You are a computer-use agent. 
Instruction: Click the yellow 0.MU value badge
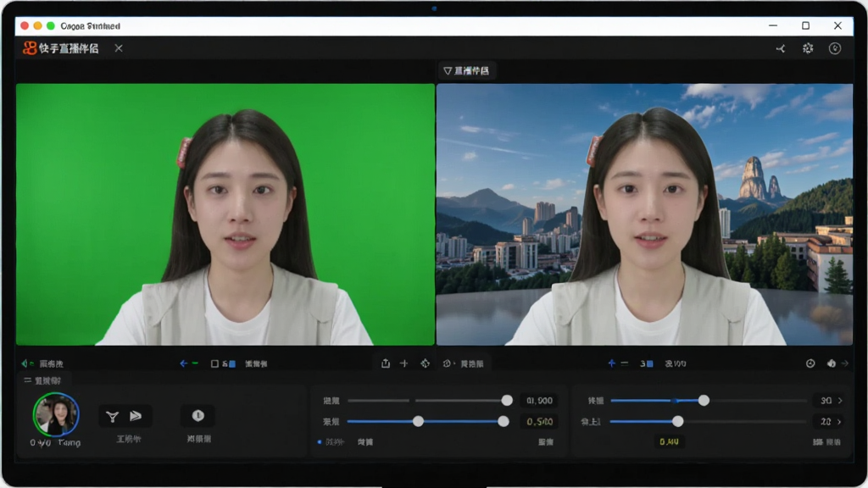pos(670,441)
